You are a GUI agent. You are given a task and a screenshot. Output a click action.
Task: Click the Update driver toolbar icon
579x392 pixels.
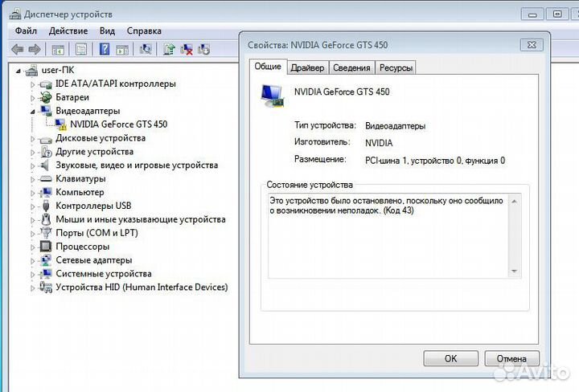(x=169, y=49)
